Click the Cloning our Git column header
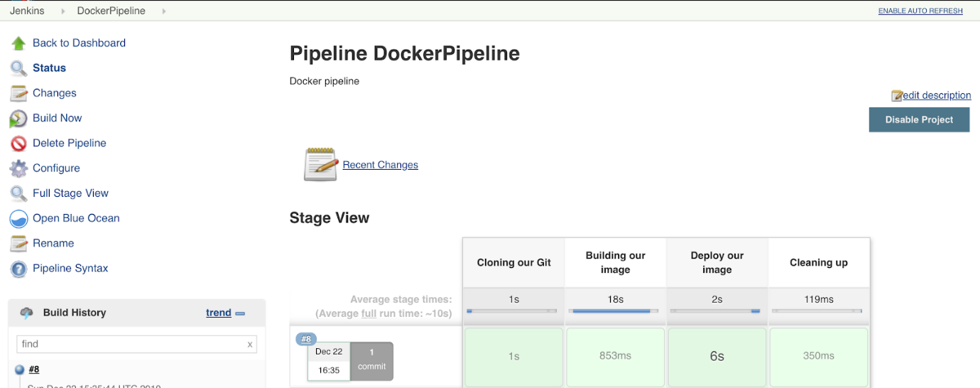This screenshot has height=388, width=980. point(513,263)
